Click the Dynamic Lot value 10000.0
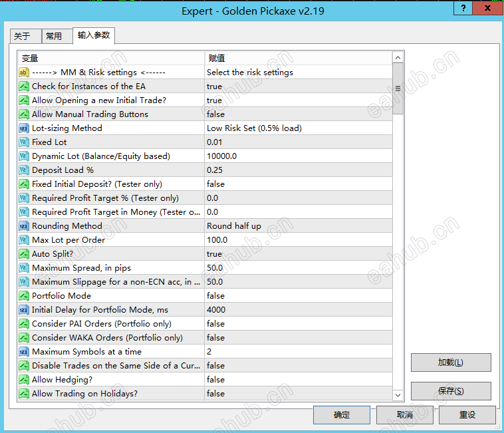 click(x=299, y=156)
